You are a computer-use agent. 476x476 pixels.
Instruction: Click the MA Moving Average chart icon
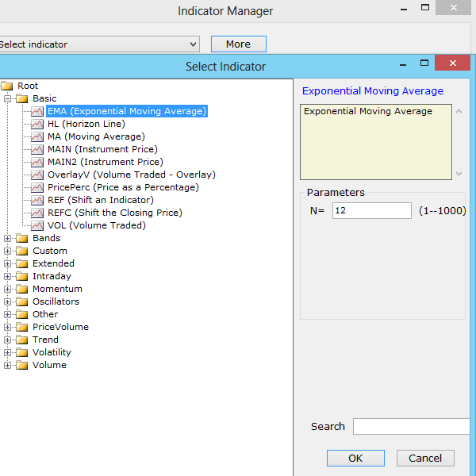pos(37,137)
